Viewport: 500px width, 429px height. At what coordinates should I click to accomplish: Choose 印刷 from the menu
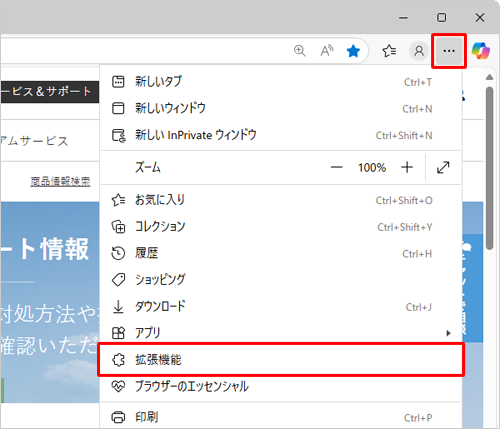[x=281, y=417]
